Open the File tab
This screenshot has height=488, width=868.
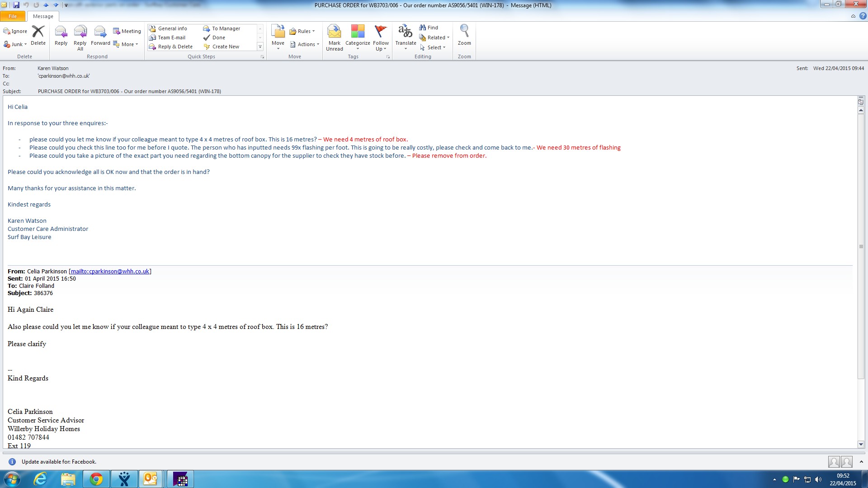(13, 16)
